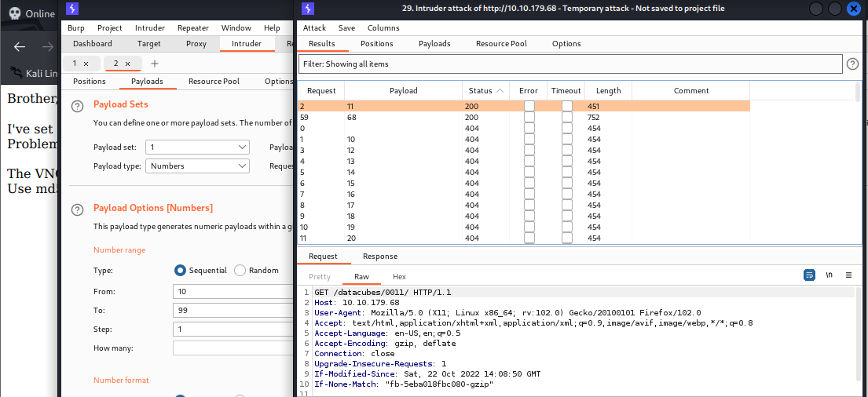Viewport: 868px width, 397px height.
Task: Switch to Pretty view tab
Action: click(x=320, y=276)
